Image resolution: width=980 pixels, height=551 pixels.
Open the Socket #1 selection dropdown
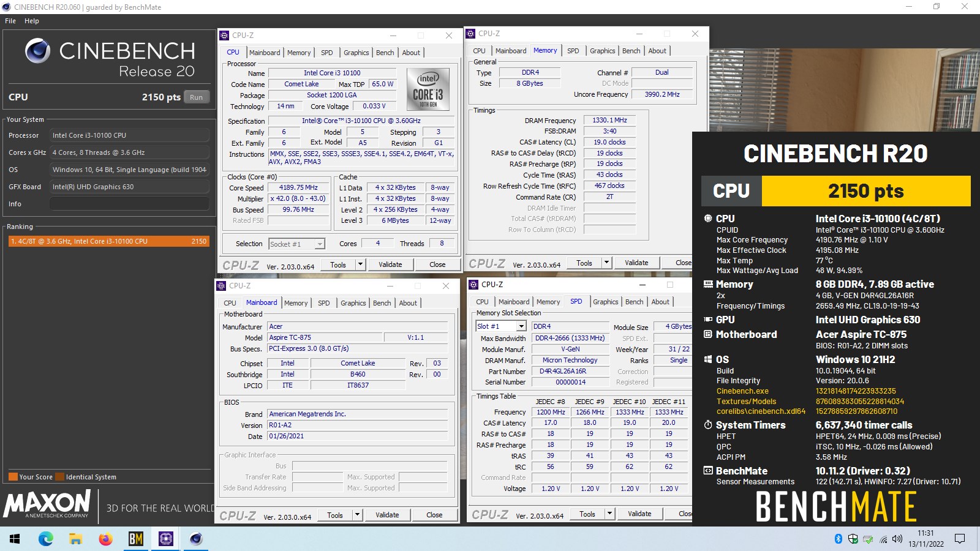(x=297, y=244)
